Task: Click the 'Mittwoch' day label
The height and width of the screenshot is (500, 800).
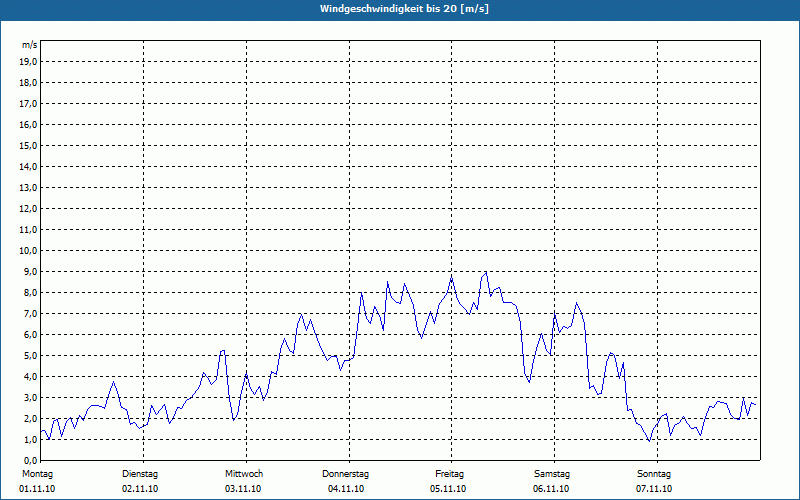Action: [244, 474]
